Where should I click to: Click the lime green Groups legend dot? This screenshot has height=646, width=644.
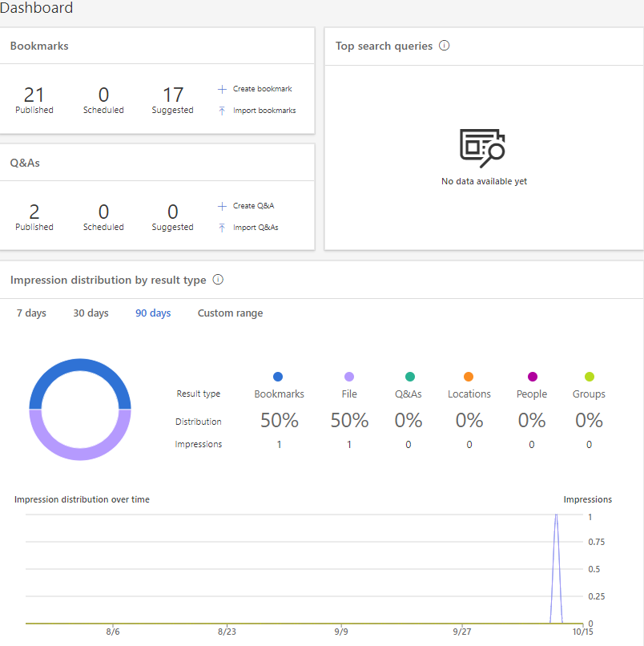point(590,377)
